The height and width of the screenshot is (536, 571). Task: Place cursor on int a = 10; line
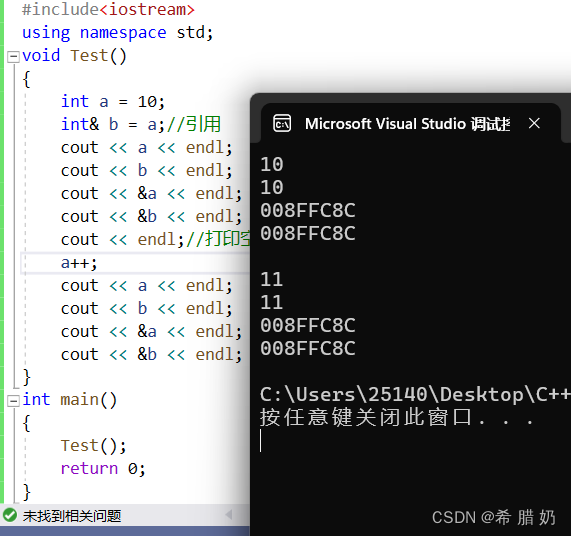tap(113, 102)
